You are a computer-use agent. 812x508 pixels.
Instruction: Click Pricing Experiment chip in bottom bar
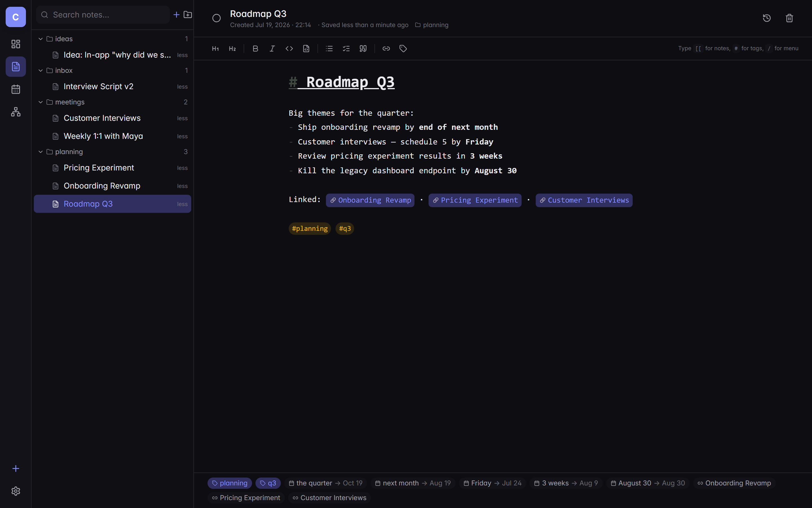246,498
